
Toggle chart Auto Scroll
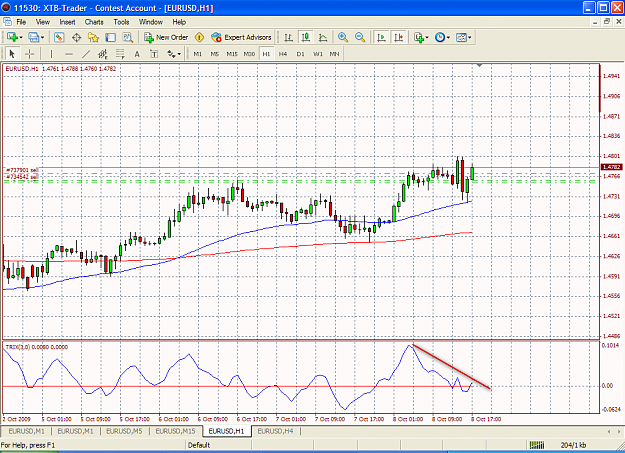(x=381, y=37)
